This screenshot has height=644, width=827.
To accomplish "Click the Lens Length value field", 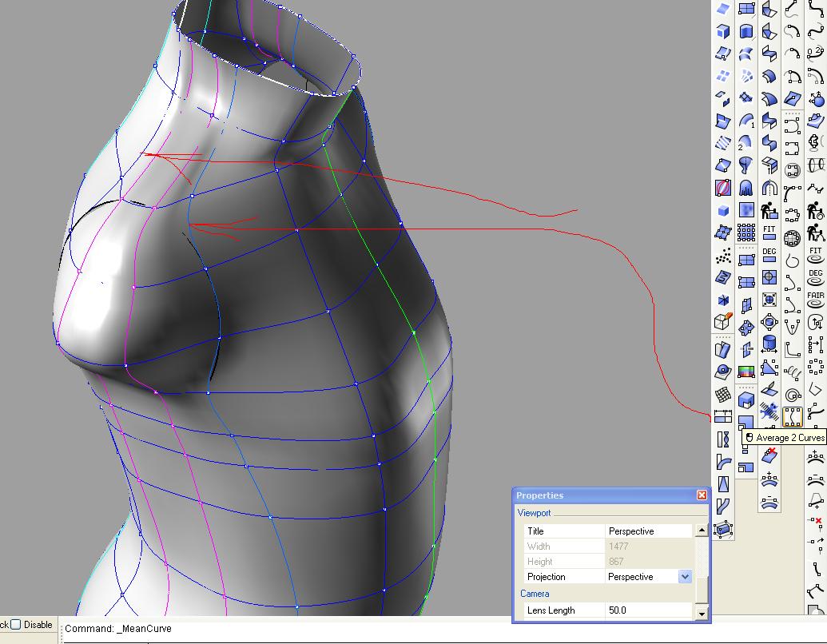I will (x=649, y=610).
